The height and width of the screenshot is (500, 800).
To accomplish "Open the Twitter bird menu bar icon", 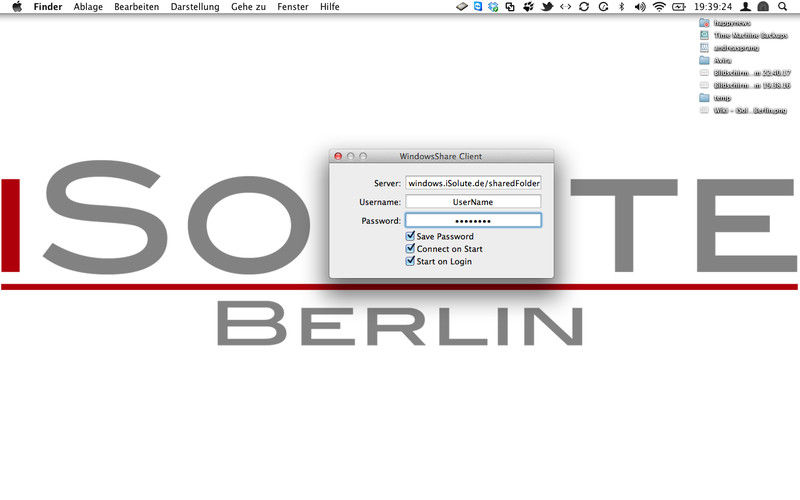I will click(547, 7).
